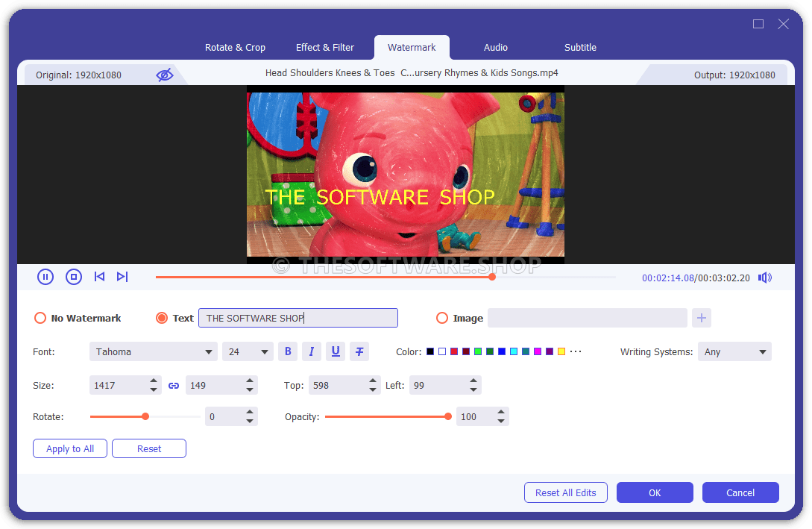Stop the video preview
Image resolution: width=812 pixels, height=529 pixels.
click(74, 277)
